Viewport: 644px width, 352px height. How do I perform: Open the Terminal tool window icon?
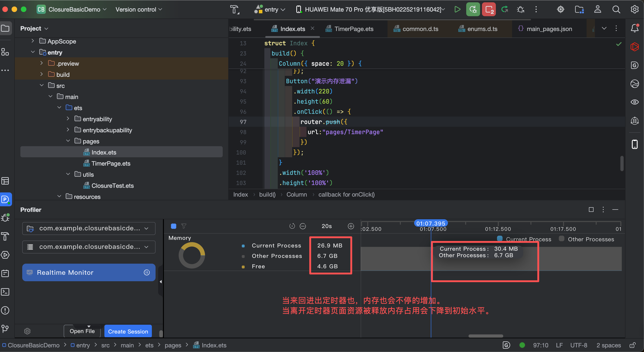[x=6, y=292]
